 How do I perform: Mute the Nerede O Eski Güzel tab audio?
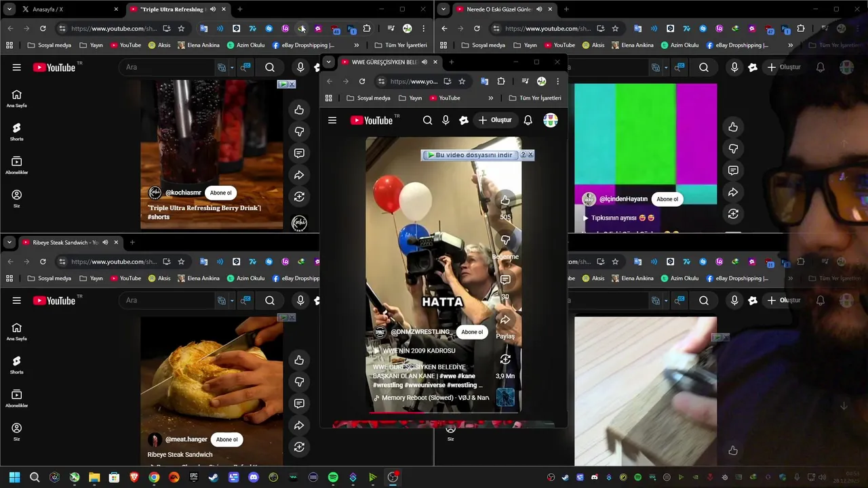pos(539,9)
